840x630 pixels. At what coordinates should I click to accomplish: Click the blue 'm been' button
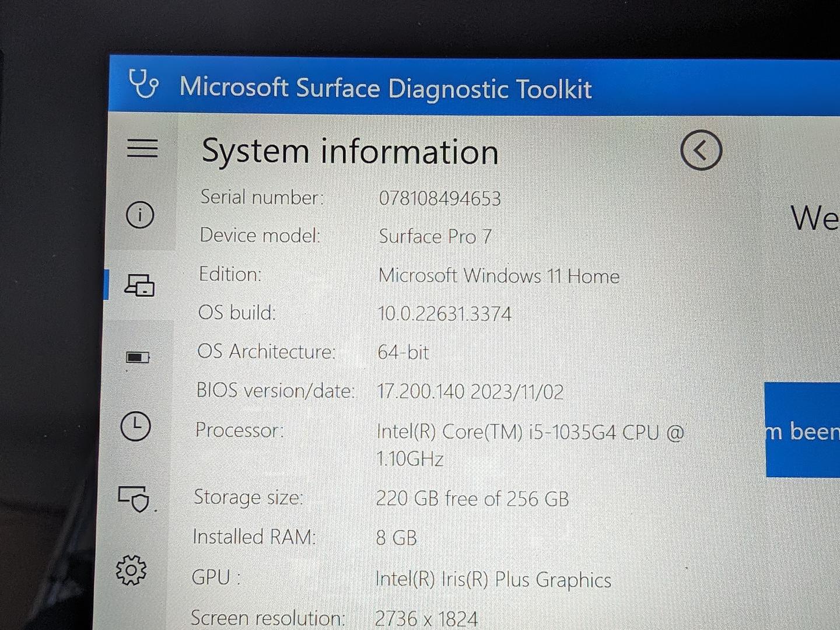(802, 430)
